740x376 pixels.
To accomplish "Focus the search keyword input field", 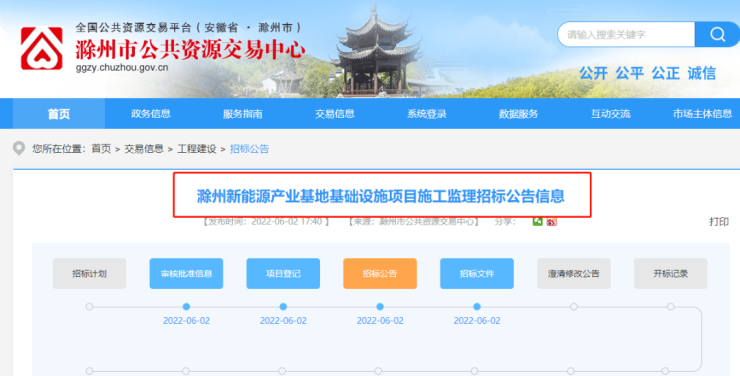I will click(626, 34).
